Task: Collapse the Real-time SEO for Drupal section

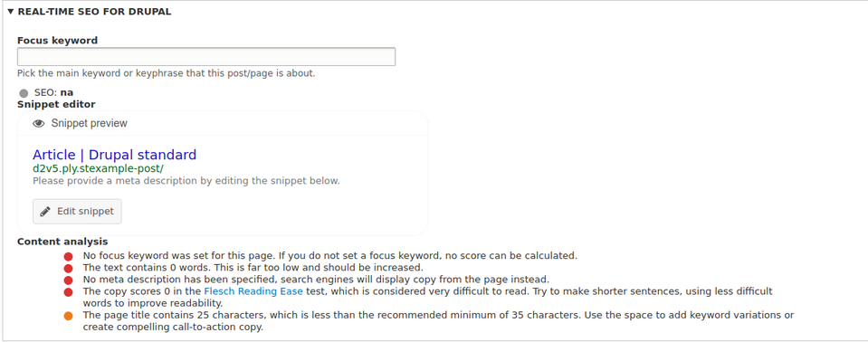Action: click(x=11, y=12)
